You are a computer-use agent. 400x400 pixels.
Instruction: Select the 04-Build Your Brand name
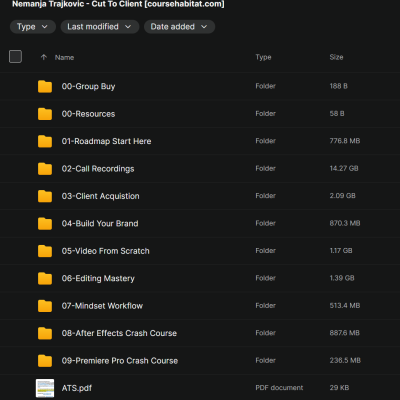[100, 223]
